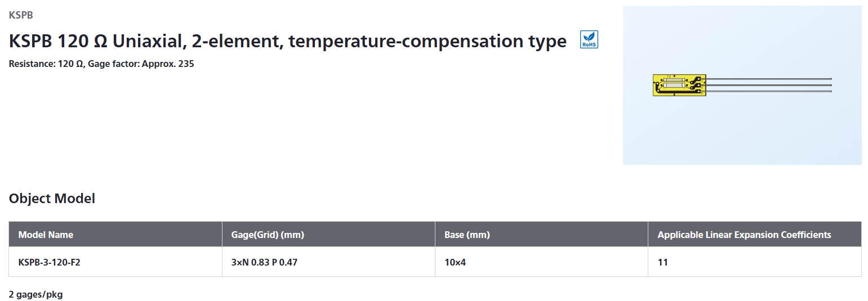Screen dimensions: 868x301
Task: Open the strain gage product image
Action: coord(742,85)
